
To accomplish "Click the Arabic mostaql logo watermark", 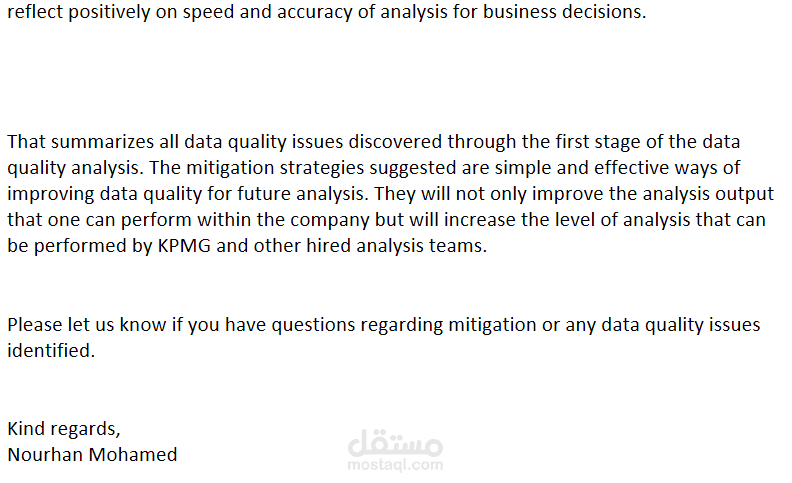I will tap(395, 444).
